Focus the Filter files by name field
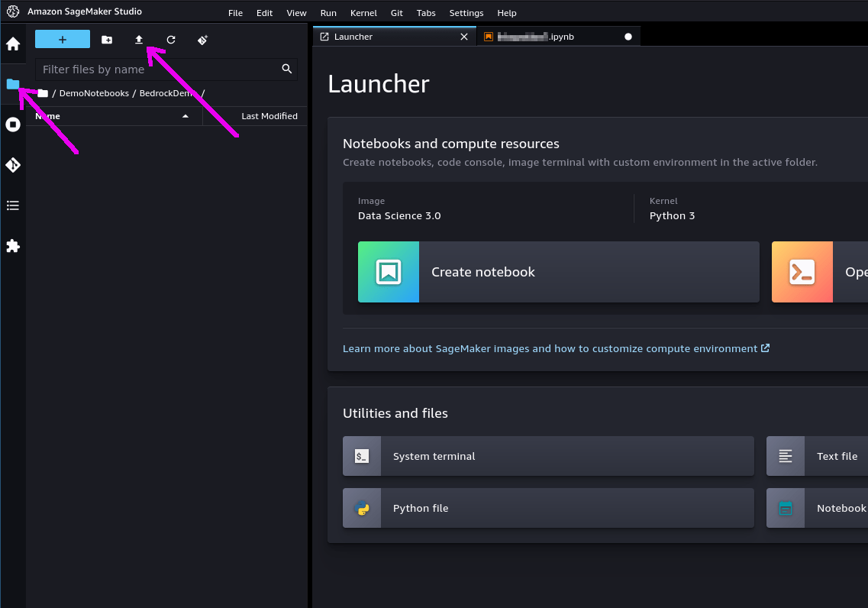 click(x=166, y=70)
